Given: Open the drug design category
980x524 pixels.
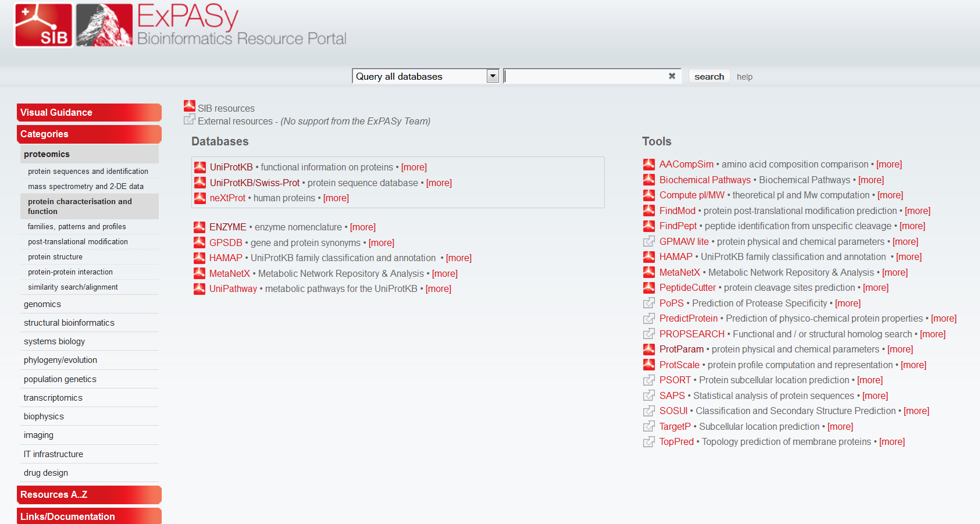Looking at the screenshot, I should click(x=90, y=473).
